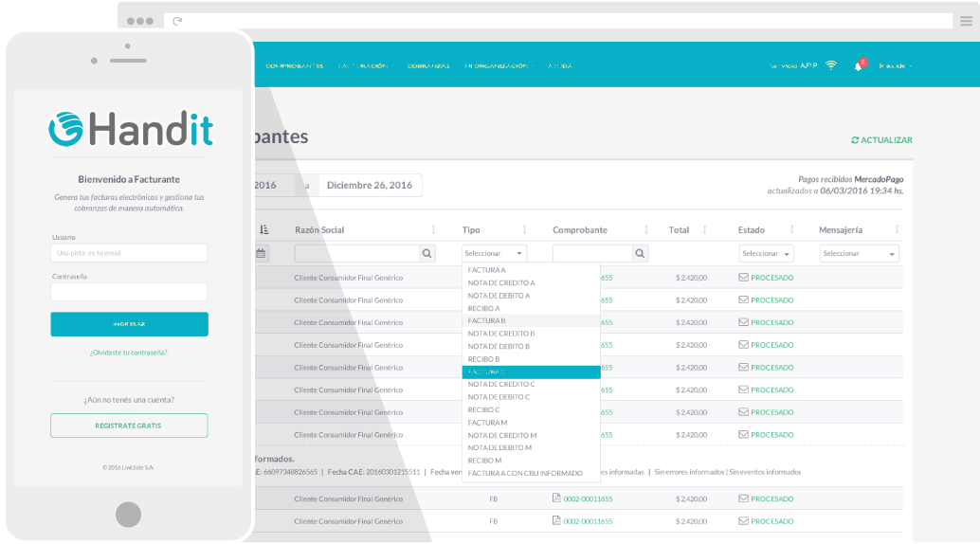
Task: Click the browser reload icon
Action: 177,21
